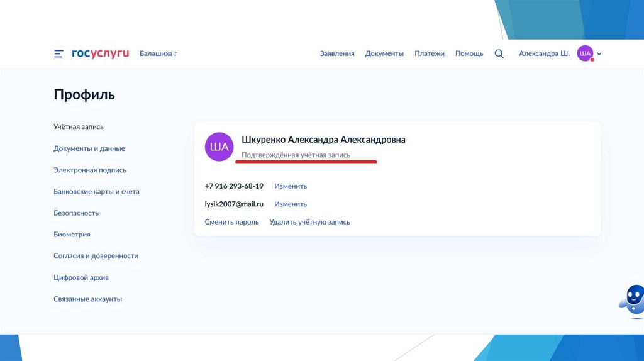This screenshot has width=644, height=361.
Task: Select Документы и данные in sidebar
Action: click(89, 149)
